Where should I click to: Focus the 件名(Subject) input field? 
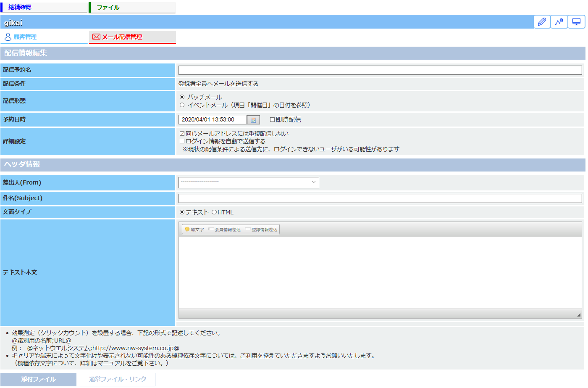[x=380, y=198]
